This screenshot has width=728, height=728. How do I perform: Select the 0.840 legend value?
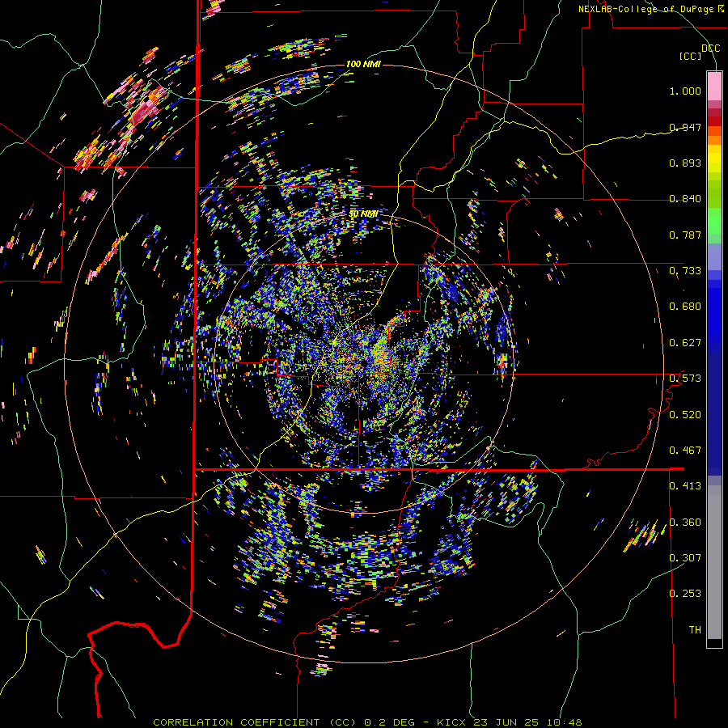(685, 198)
